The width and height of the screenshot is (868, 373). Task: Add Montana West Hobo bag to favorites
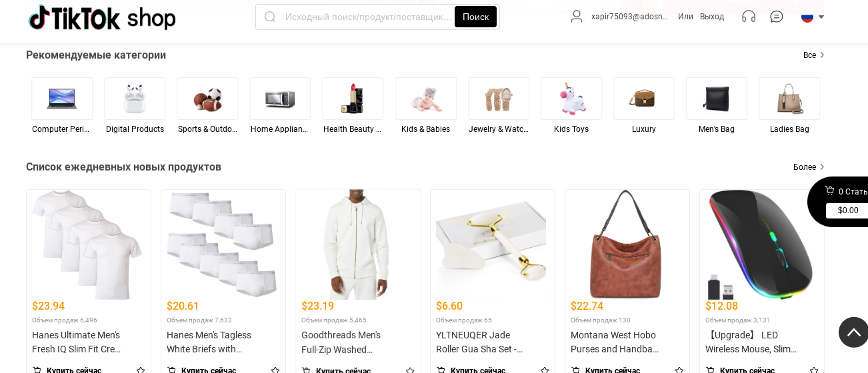[x=679, y=370]
